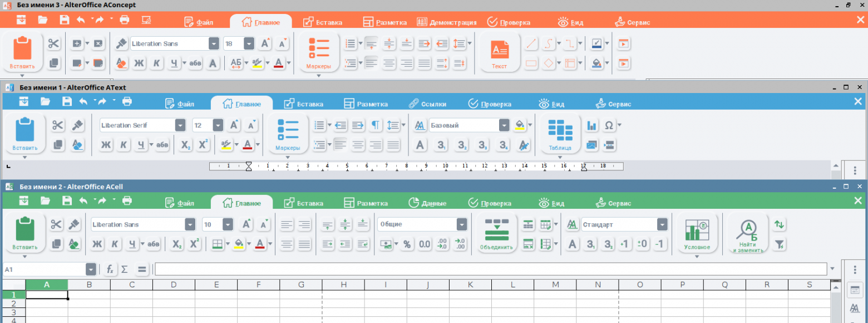Open the Общие number format dropdown

[461, 224]
